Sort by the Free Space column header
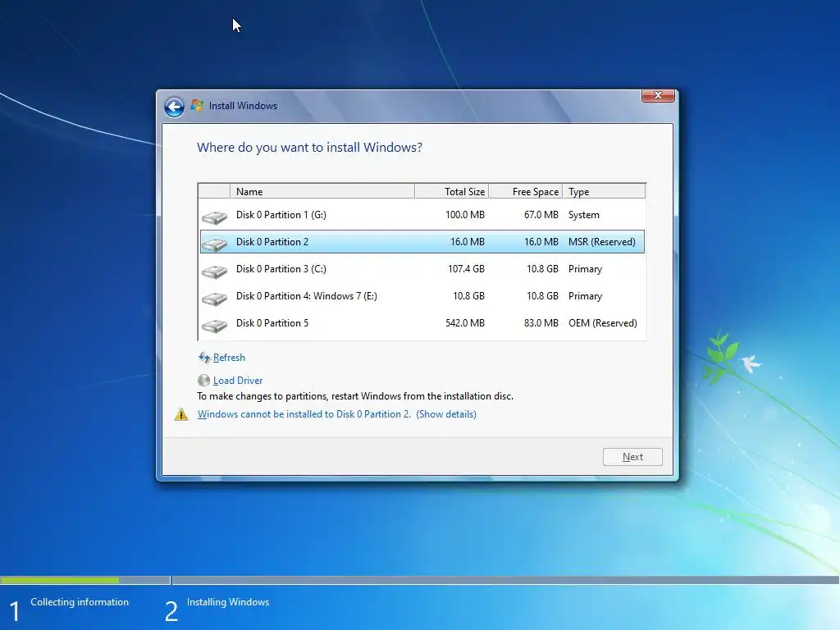The image size is (840, 630). click(x=526, y=191)
